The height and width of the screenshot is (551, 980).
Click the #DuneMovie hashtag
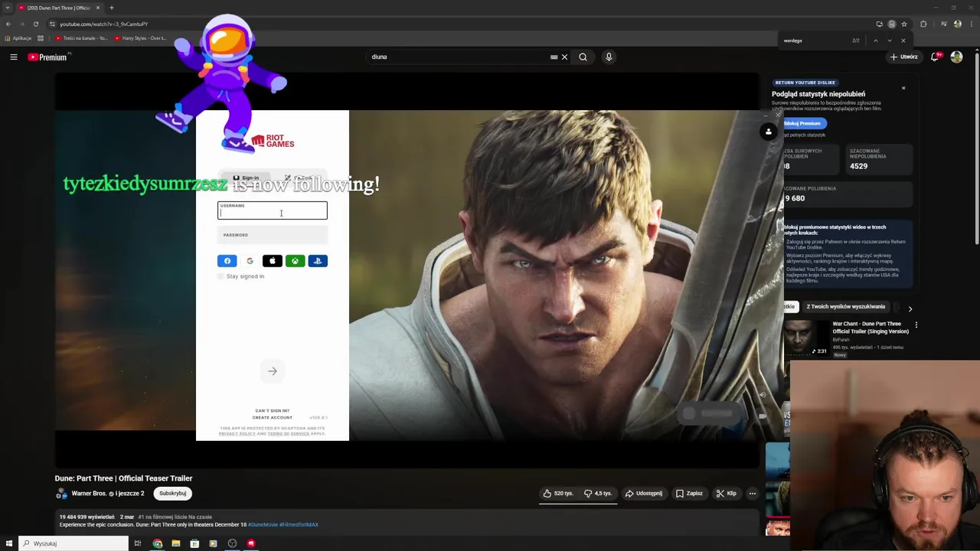click(263, 525)
